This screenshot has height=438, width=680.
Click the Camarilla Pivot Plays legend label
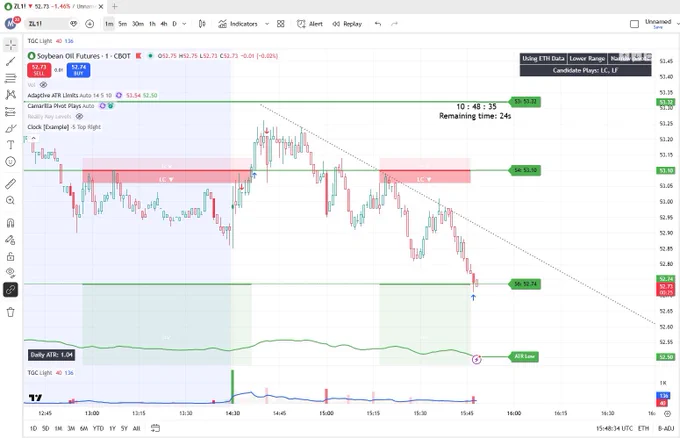pos(54,106)
